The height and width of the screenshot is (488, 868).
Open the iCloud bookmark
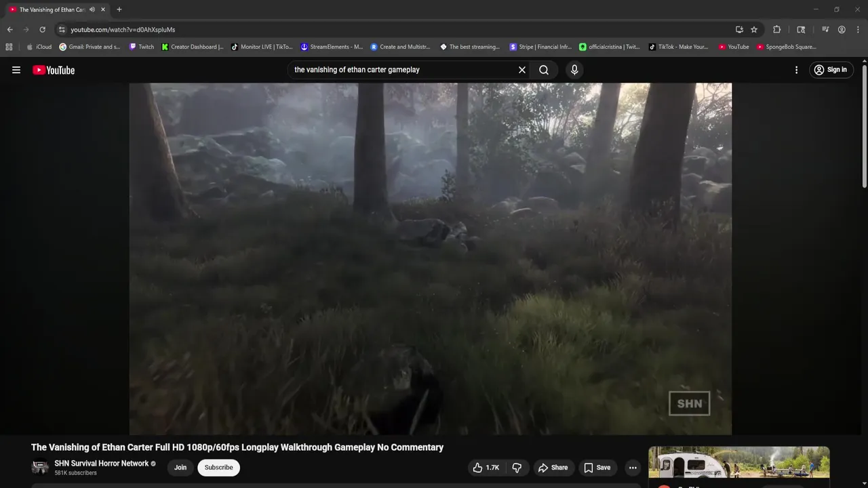tap(39, 47)
